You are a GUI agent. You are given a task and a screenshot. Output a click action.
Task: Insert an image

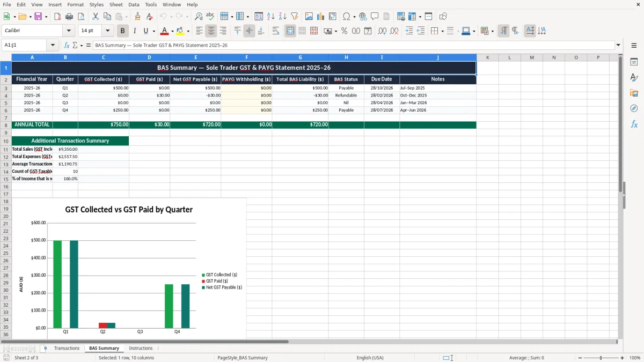pyautogui.click(x=309, y=16)
